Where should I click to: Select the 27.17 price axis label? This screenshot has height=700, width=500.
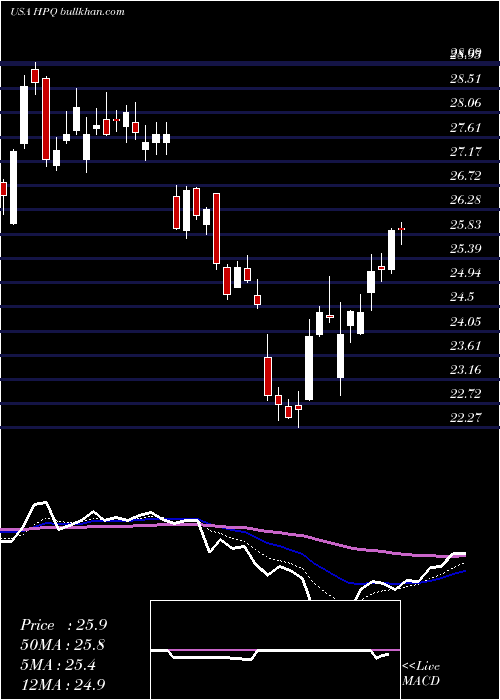[466, 152]
